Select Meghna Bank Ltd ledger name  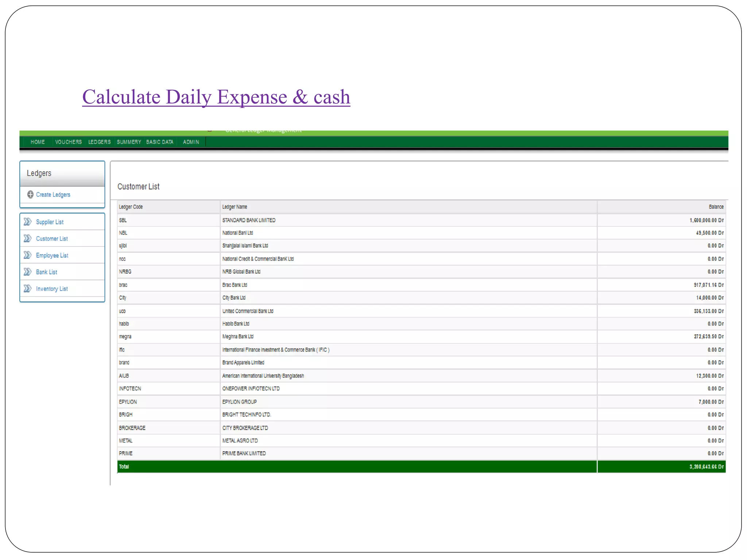(238, 337)
